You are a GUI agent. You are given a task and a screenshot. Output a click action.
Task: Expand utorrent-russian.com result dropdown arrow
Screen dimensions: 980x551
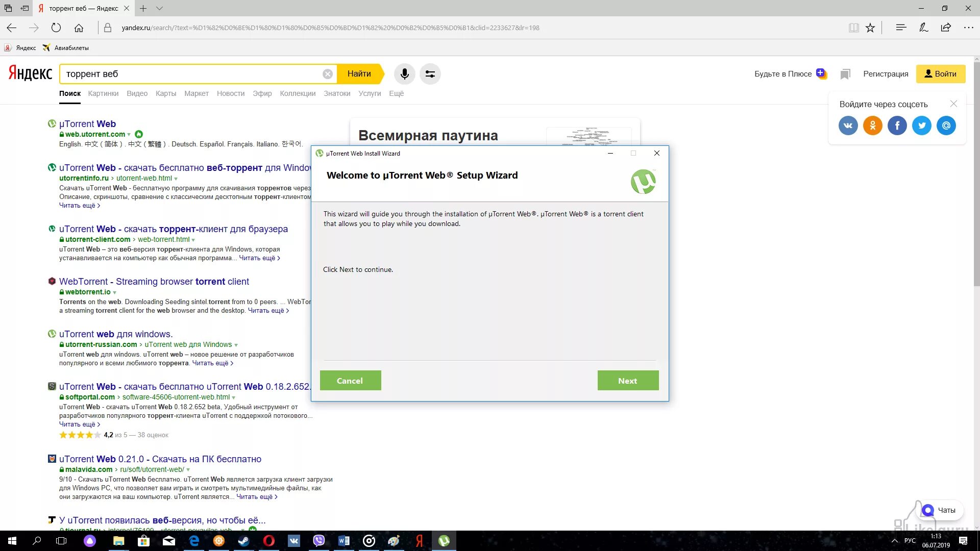236,345
